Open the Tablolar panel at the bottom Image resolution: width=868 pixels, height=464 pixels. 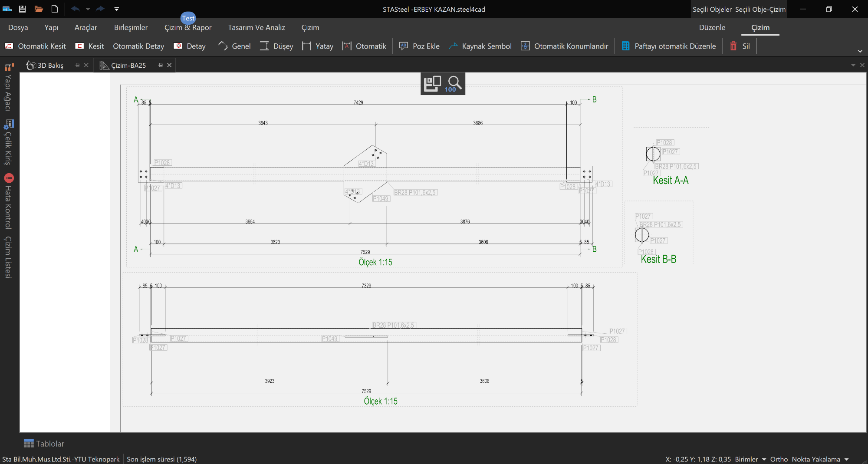click(x=44, y=444)
